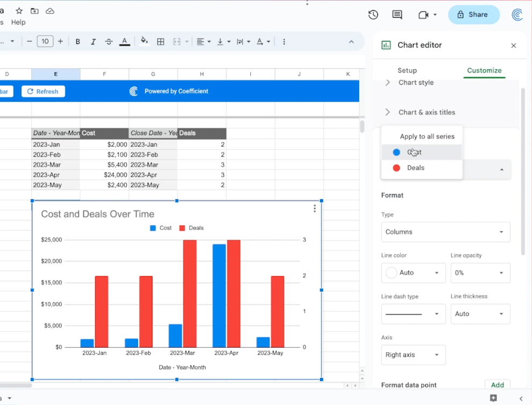Switch to the Customize tab
This screenshot has width=532, height=405.
pos(484,70)
